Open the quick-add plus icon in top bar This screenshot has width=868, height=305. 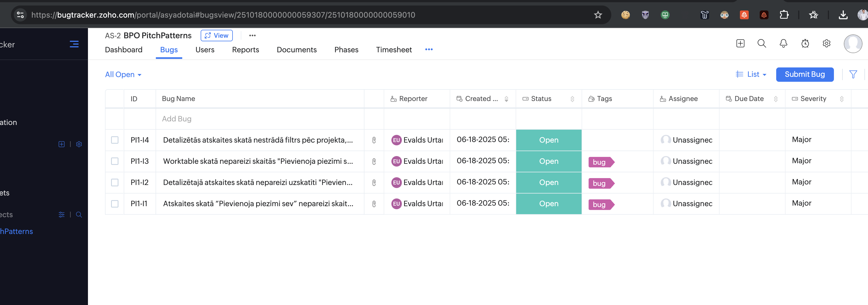click(x=740, y=43)
